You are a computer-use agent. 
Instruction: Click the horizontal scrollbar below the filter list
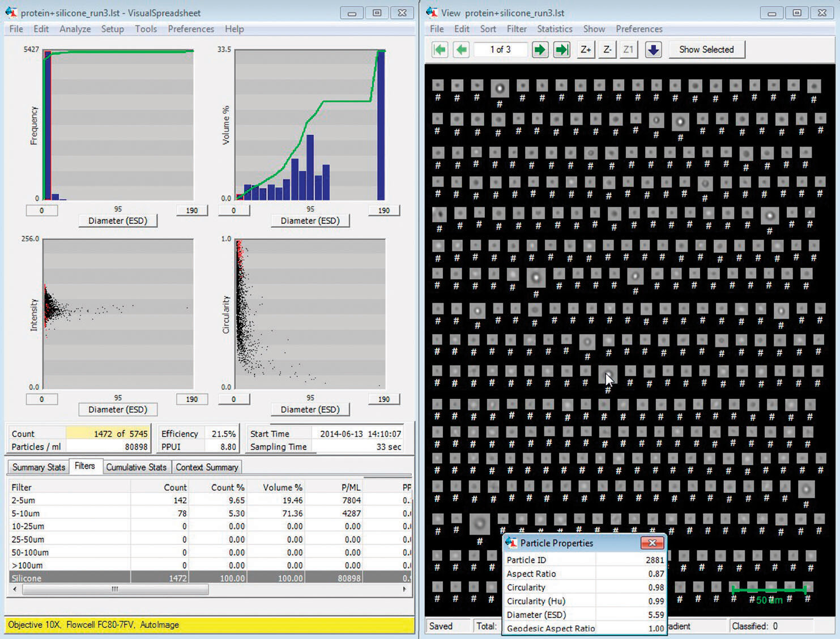pos(113,589)
